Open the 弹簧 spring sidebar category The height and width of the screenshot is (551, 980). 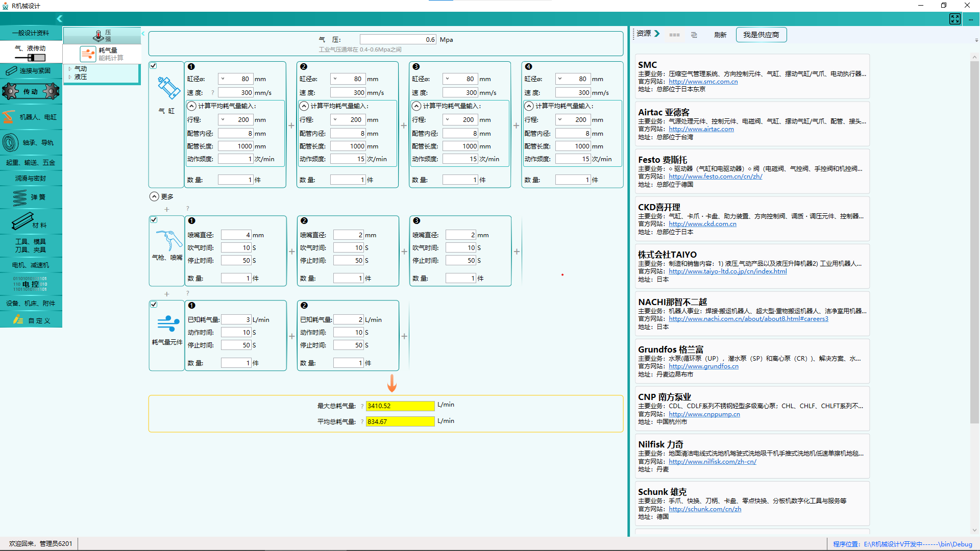[x=31, y=197]
